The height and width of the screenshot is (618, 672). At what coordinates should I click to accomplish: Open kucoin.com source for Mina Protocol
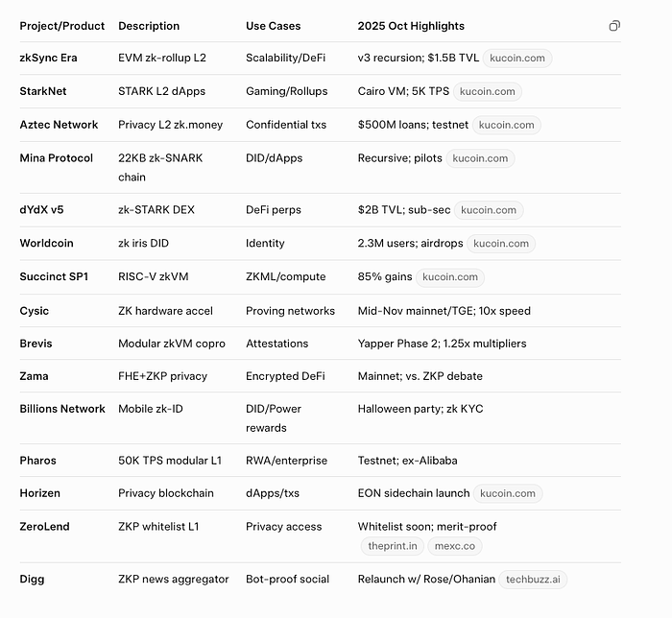(480, 158)
